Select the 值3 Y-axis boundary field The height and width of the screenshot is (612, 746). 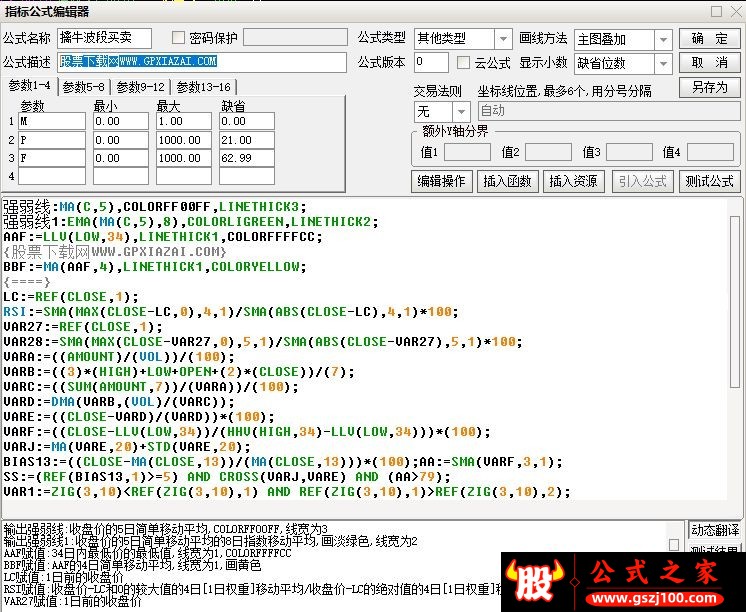pos(629,152)
